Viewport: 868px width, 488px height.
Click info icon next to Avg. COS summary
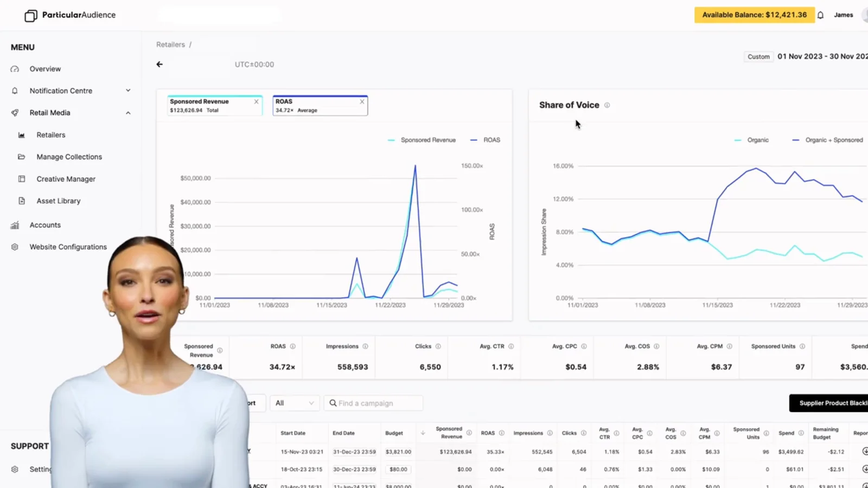(x=656, y=346)
